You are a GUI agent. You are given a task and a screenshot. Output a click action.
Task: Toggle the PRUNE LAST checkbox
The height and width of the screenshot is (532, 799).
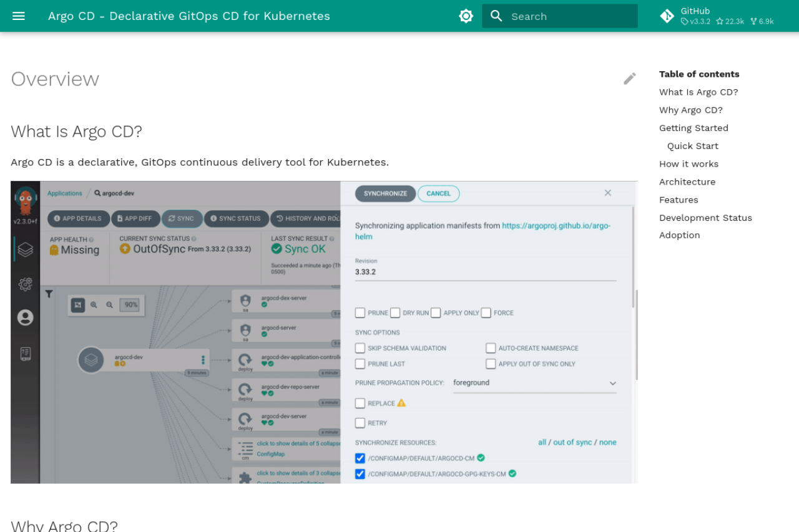click(360, 364)
